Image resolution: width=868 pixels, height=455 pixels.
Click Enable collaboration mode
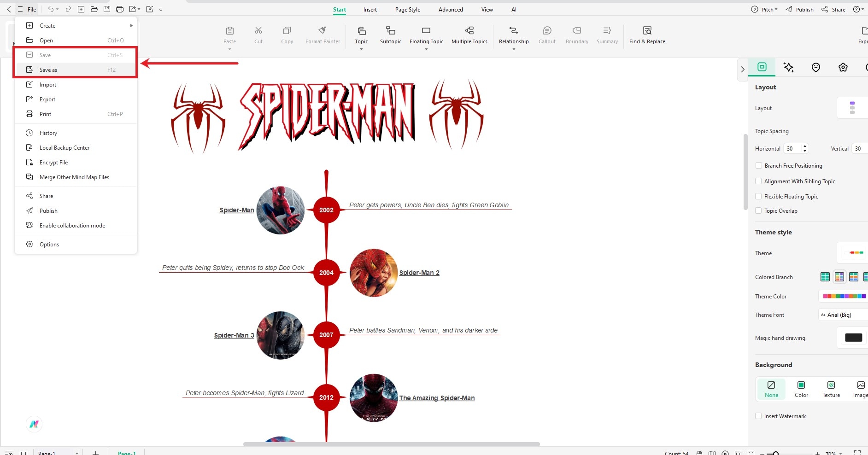[x=76, y=226]
